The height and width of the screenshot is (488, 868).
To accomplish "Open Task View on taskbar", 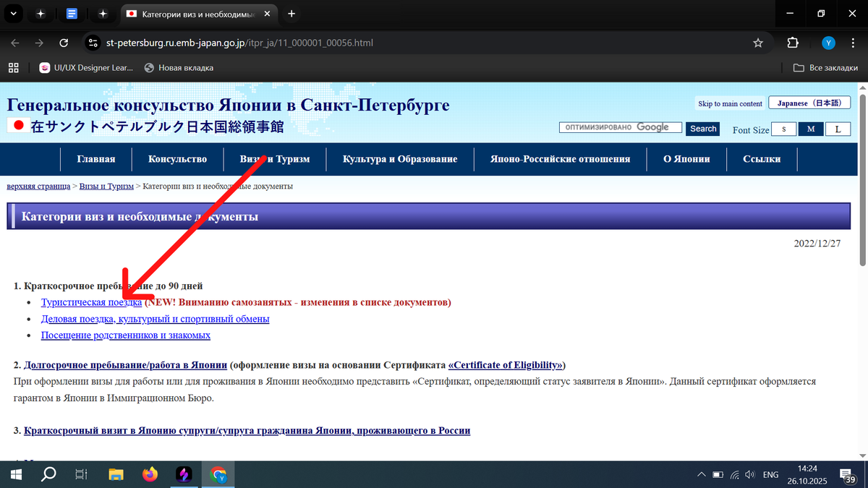I will (x=82, y=474).
